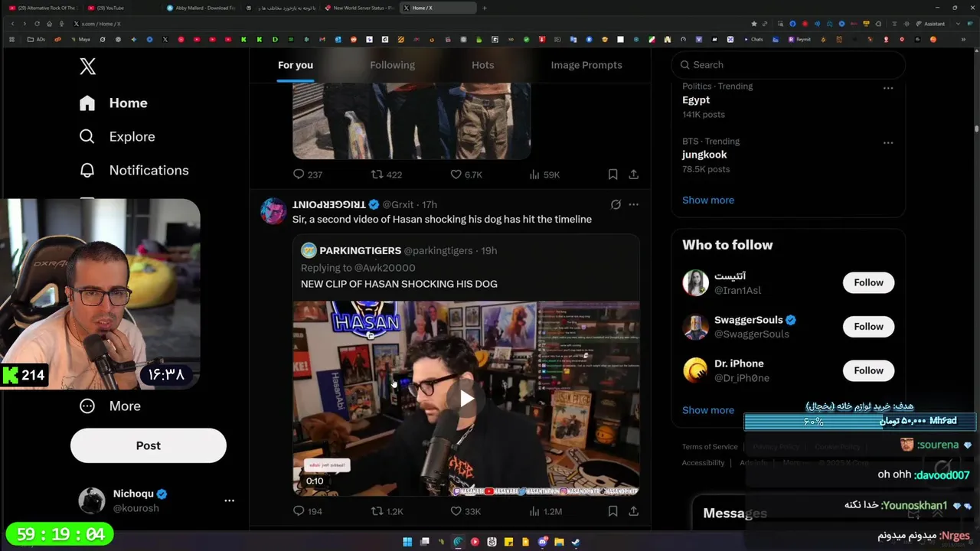Image resolution: width=980 pixels, height=551 pixels.
Task: Click Show more under Who to follow
Action: click(708, 410)
